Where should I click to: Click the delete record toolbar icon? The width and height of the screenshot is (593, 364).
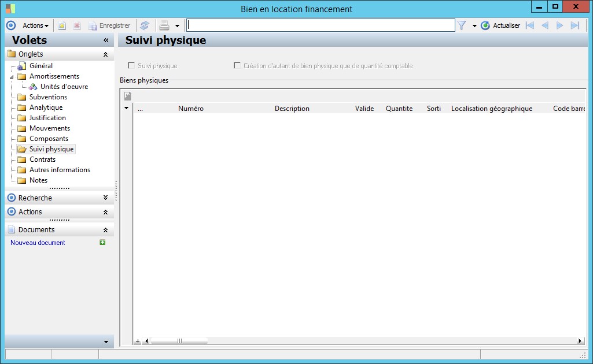(x=77, y=25)
